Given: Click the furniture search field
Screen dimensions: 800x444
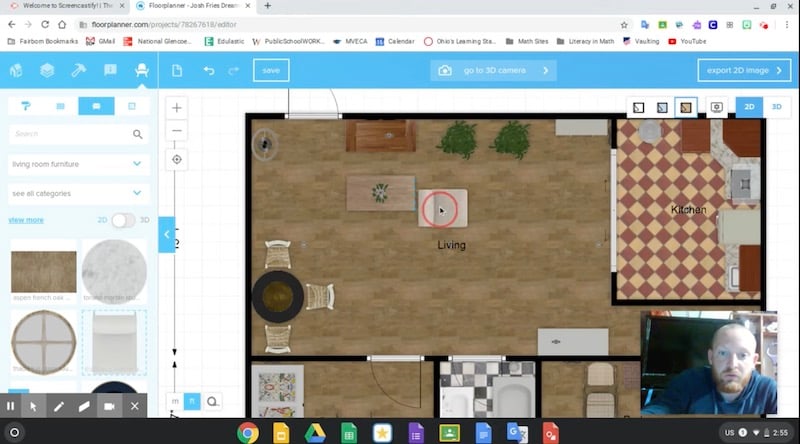Looking at the screenshot, I should (70, 134).
